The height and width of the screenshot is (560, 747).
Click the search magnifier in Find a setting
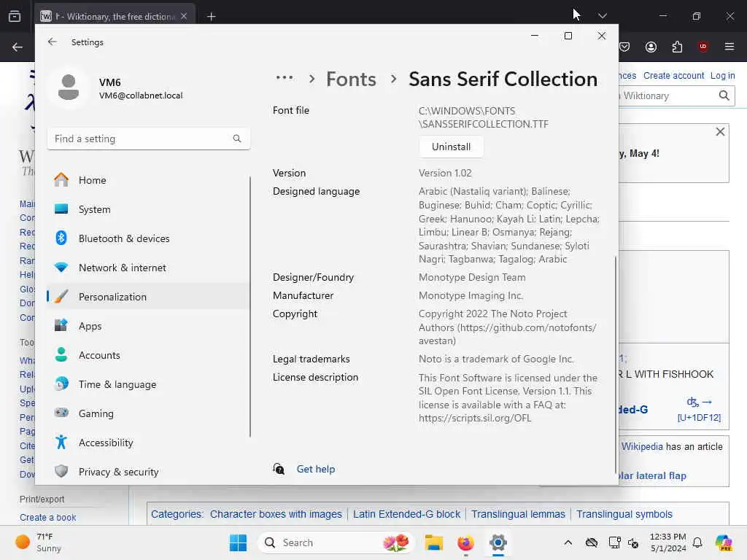(x=237, y=139)
